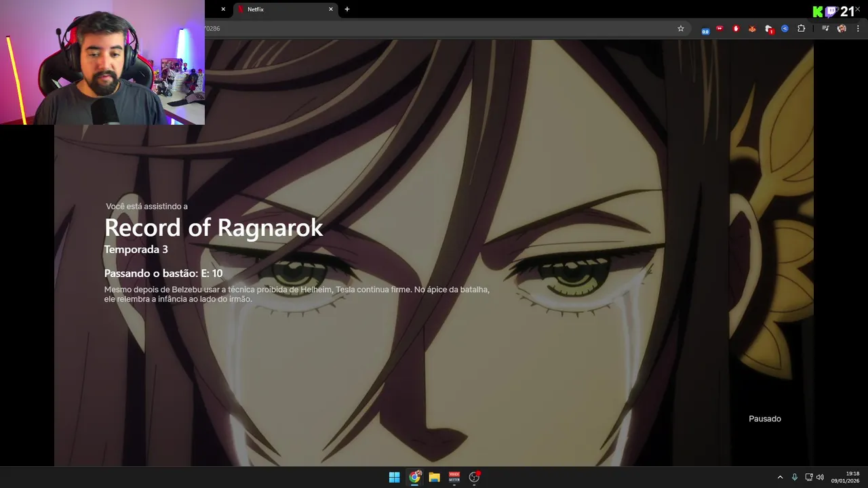Open network settings from tray

(809, 477)
